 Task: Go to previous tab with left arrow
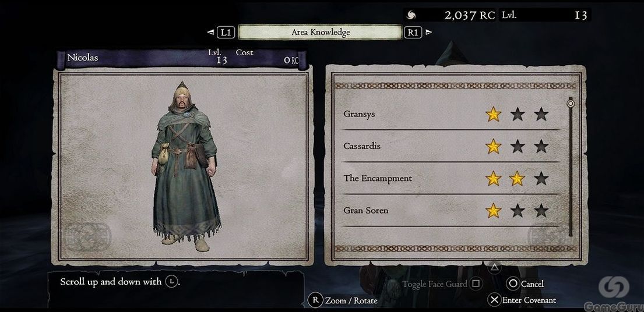pyautogui.click(x=211, y=33)
